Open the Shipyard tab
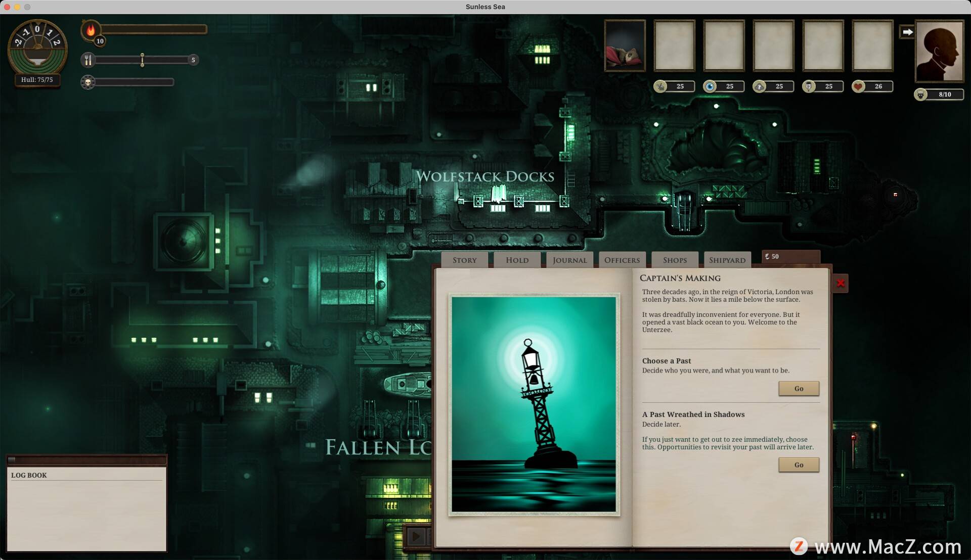The height and width of the screenshot is (560, 971). pos(727,260)
